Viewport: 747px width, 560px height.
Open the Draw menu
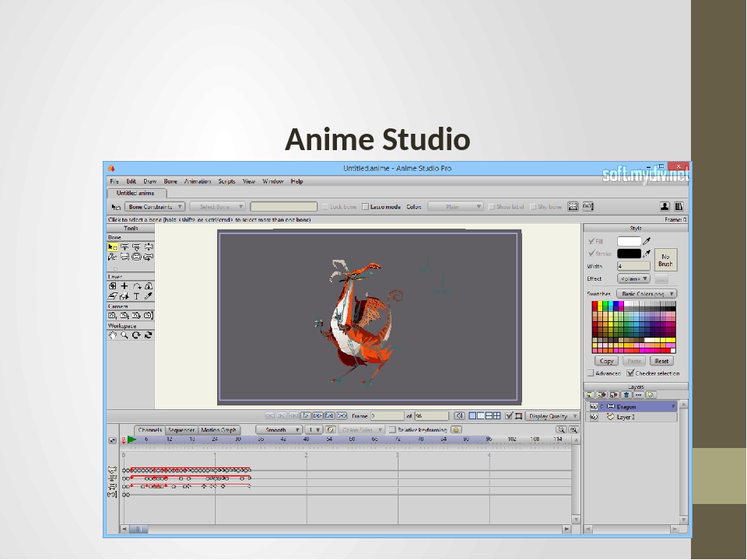pyautogui.click(x=150, y=181)
